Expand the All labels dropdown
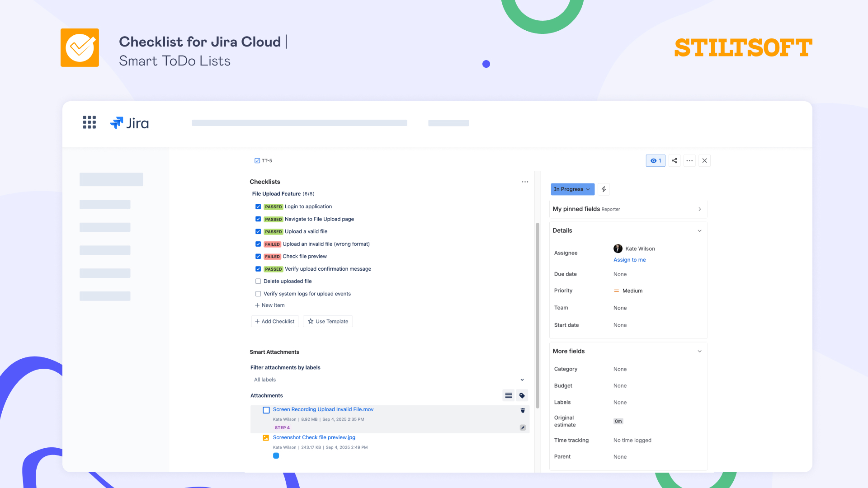 [522, 380]
